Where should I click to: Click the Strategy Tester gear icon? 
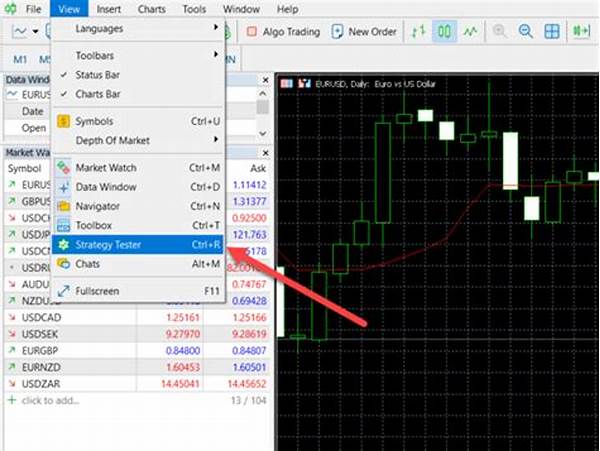click(64, 245)
